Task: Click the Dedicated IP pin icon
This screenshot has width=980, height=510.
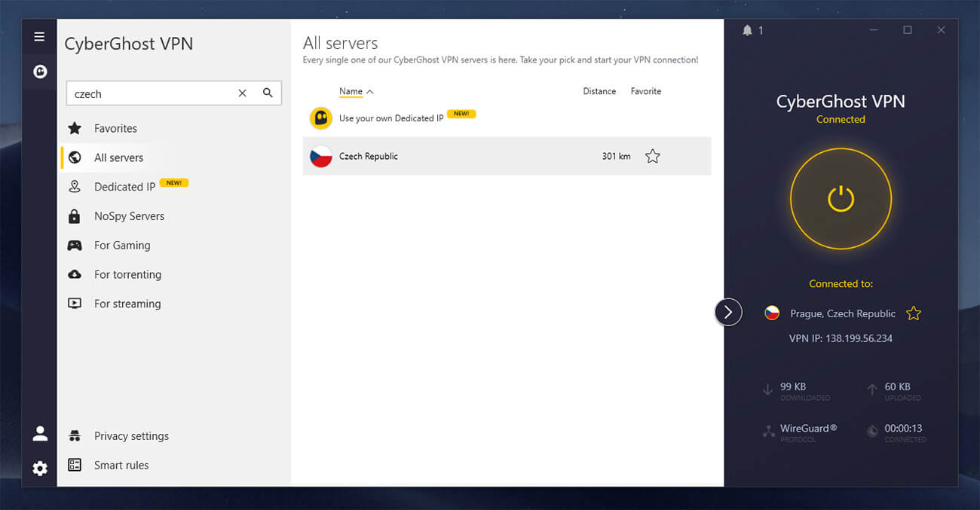Action: 75,187
